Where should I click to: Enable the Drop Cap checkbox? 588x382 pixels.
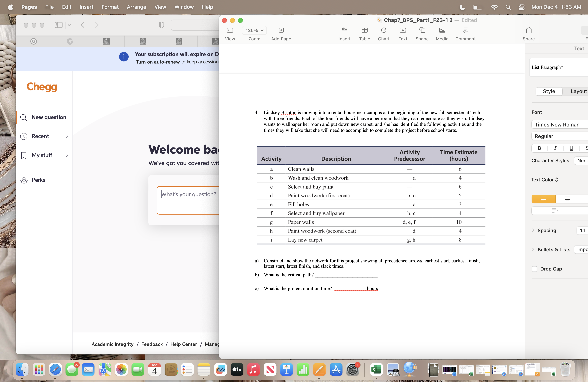[x=534, y=269]
